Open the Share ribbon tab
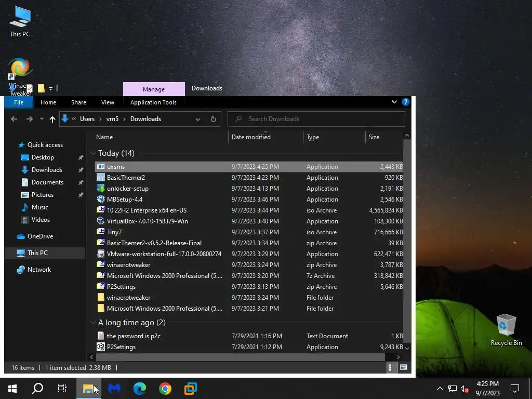The width and height of the screenshot is (532, 399). coord(79,102)
